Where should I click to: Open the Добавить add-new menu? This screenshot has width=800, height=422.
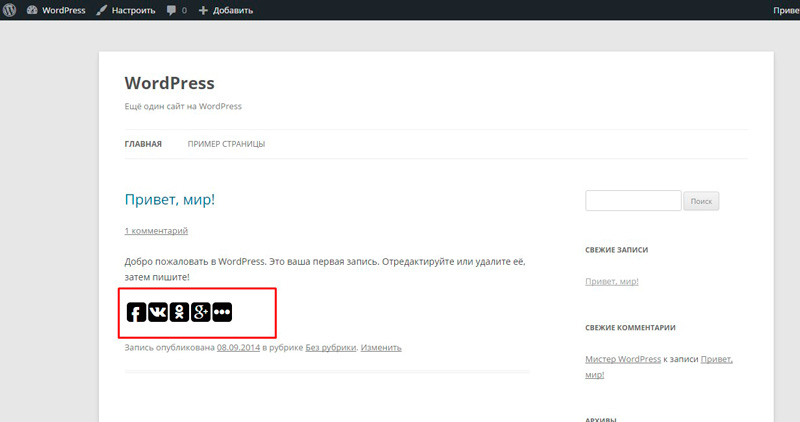(226, 10)
